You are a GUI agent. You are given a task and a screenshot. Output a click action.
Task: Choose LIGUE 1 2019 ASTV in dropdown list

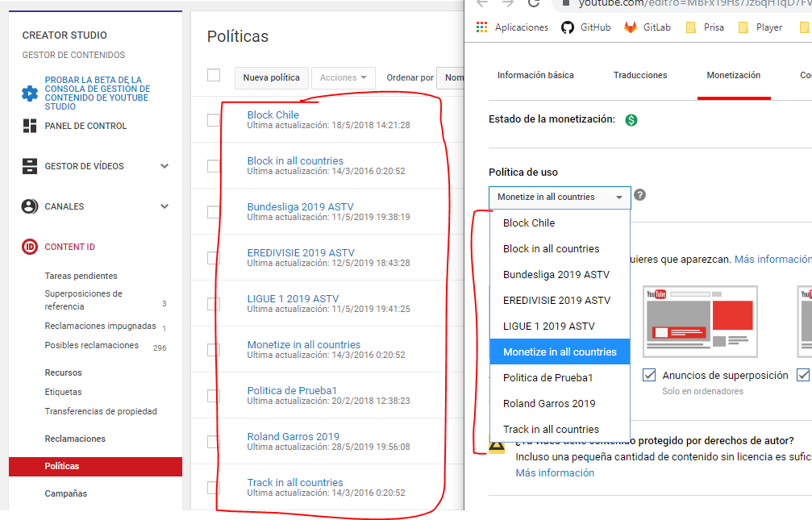[x=560, y=327]
